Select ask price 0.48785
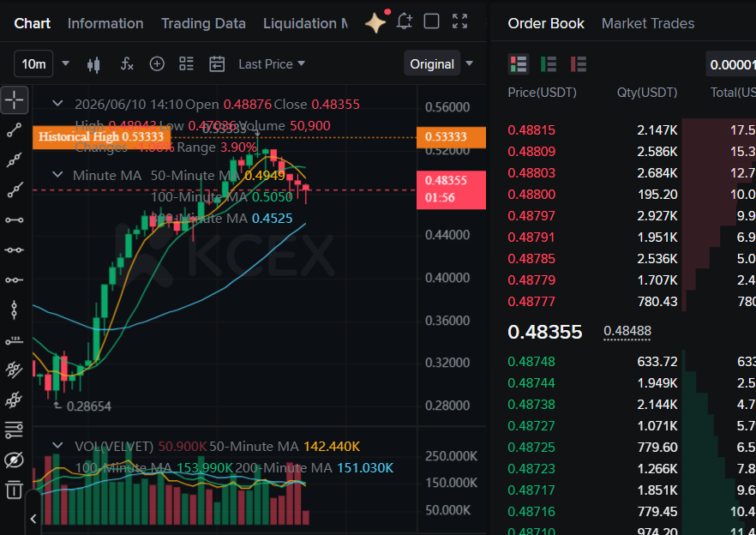The height and width of the screenshot is (535, 756). pos(531,259)
